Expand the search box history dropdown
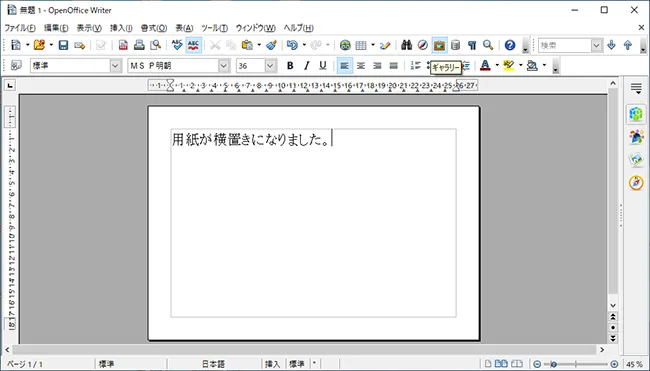650x371 pixels. coord(596,45)
